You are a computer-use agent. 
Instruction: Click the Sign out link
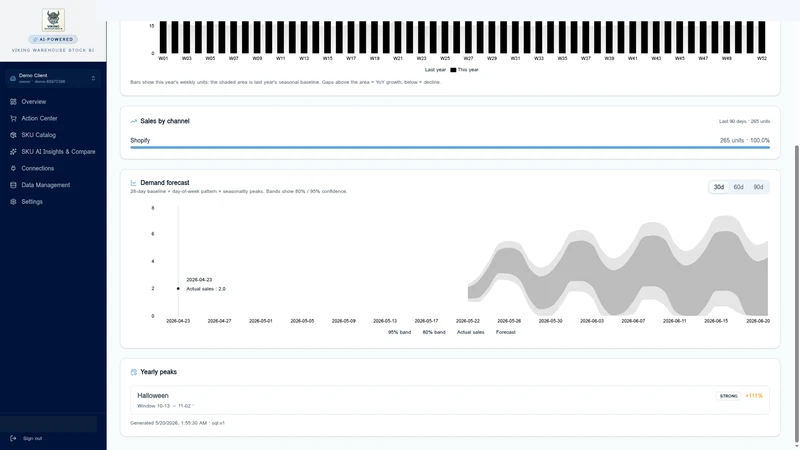32,438
